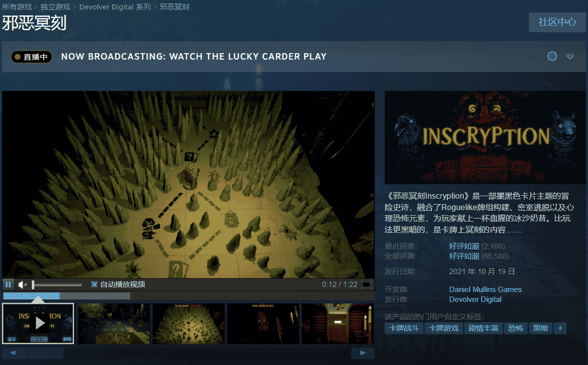Viewport: 588px width, 365px height.
Task: Select the fourth dark screenshot thumbnail
Action: tap(263, 323)
